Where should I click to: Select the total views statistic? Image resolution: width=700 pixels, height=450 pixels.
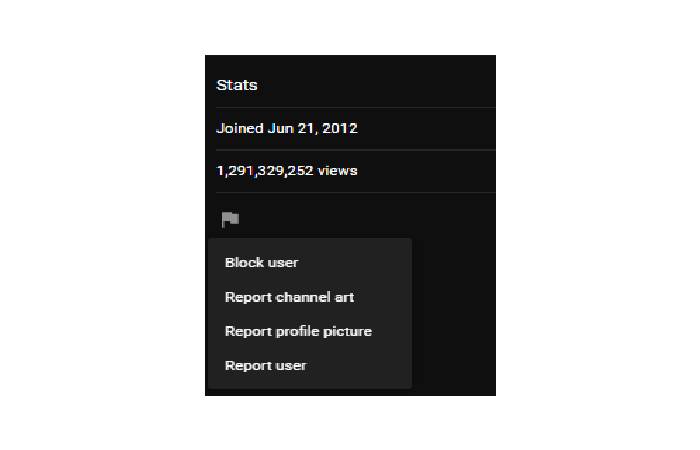tap(287, 171)
